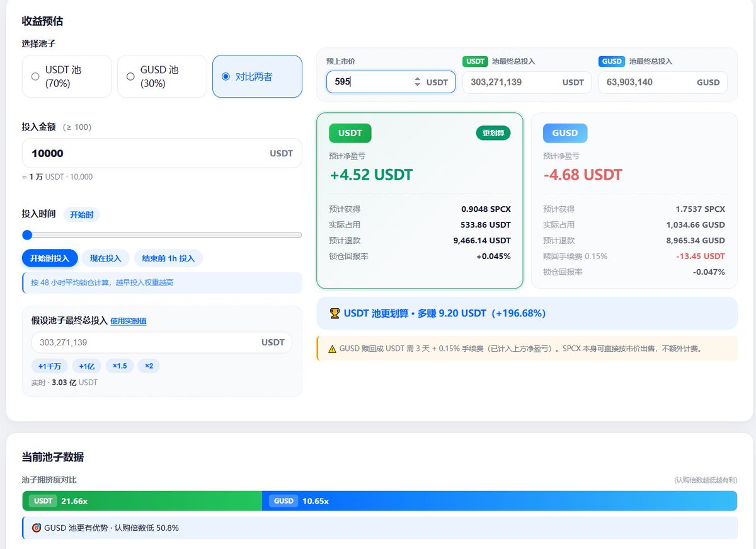Click the ≈ 1 万 USDT · 10,000 text
The height and width of the screenshot is (549, 756).
pos(57,177)
